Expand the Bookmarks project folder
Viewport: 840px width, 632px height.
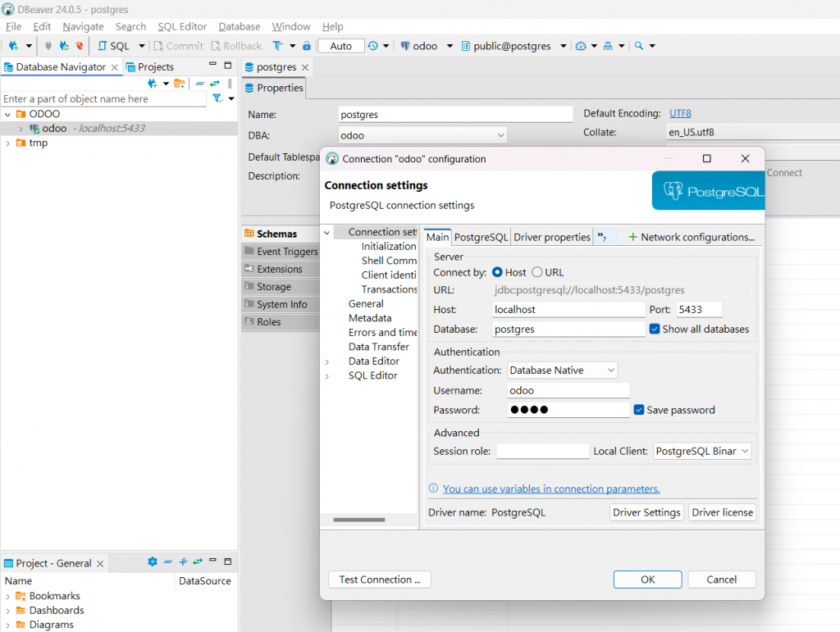click(7, 596)
